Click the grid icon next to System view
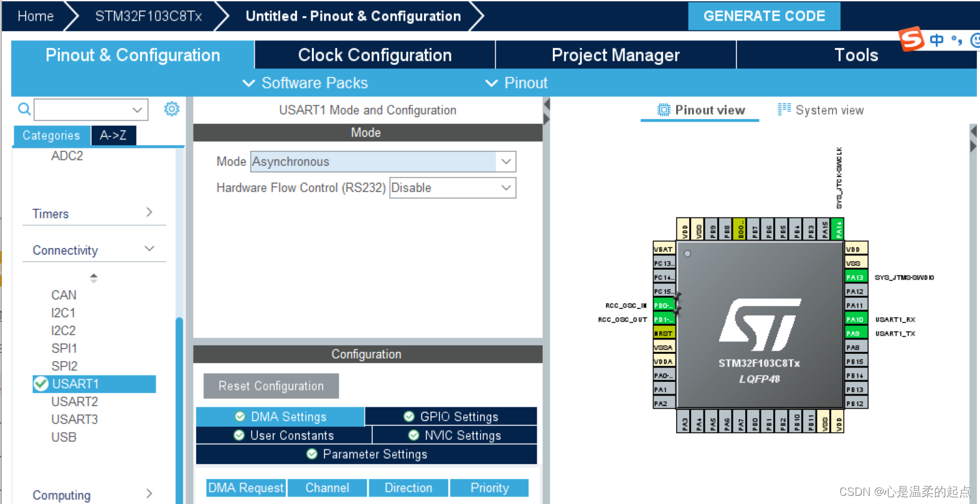980x504 pixels. (784, 110)
